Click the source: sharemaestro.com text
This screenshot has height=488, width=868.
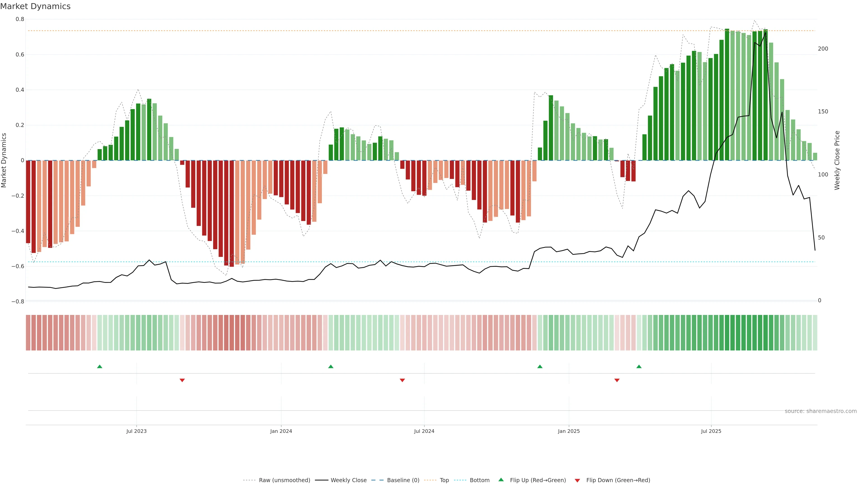coord(821,411)
